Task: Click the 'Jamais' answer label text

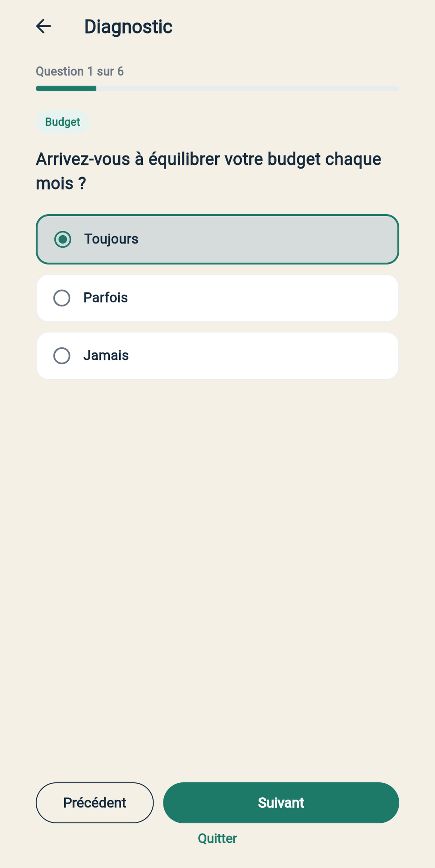Action: pyautogui.click(x=106, y=355)
